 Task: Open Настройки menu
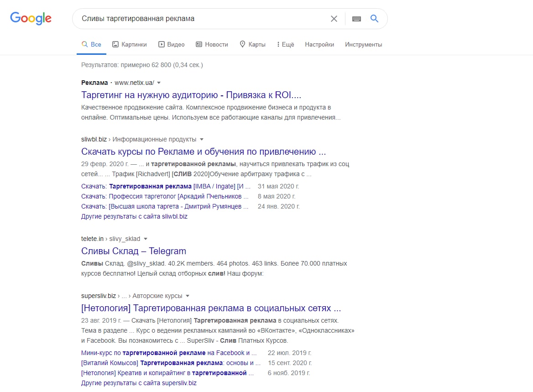click(x=319, y=45)
